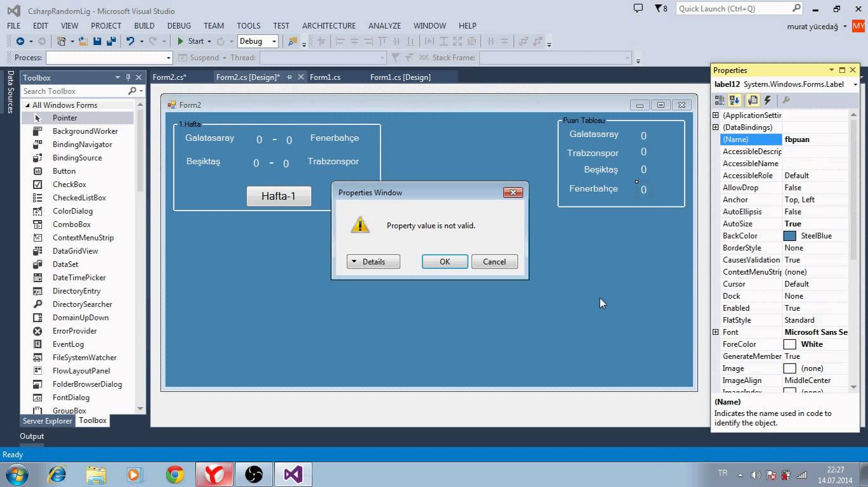
Task: Click the search magnifier in Toolbox
Action: tap(132, 91)
